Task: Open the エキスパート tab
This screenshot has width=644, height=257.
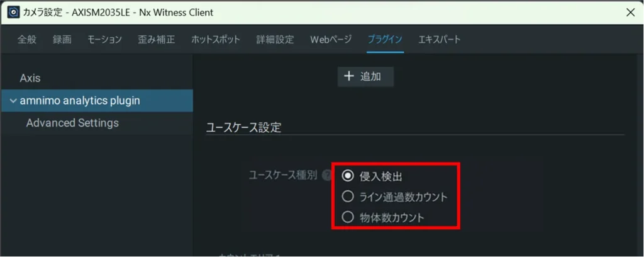Action: 439,39
